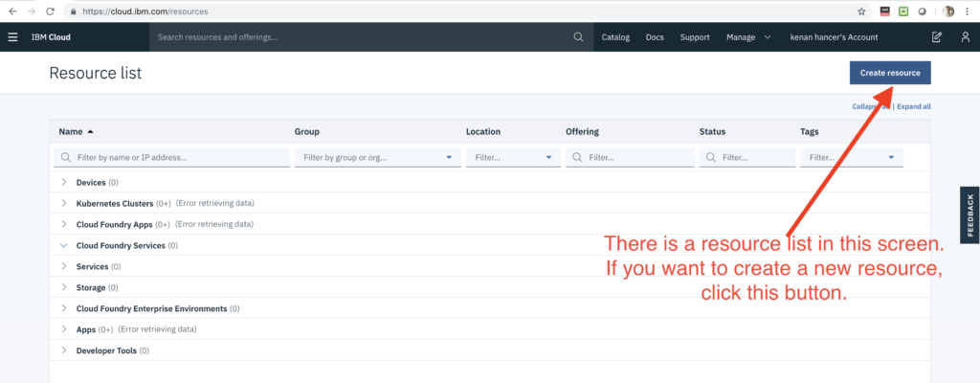Open the Chrome three-dot menu
This screenshot has height=383, width=980.
pyautogui.click(x=968, y=11)
